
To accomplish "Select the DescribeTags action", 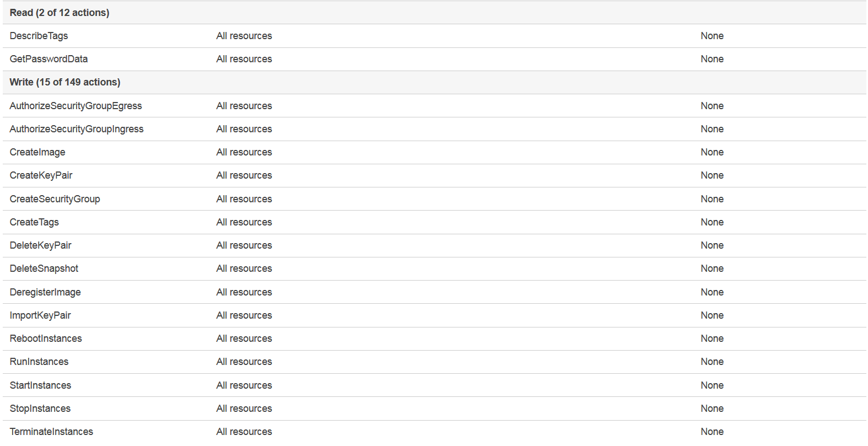I will tap(39, 36).
